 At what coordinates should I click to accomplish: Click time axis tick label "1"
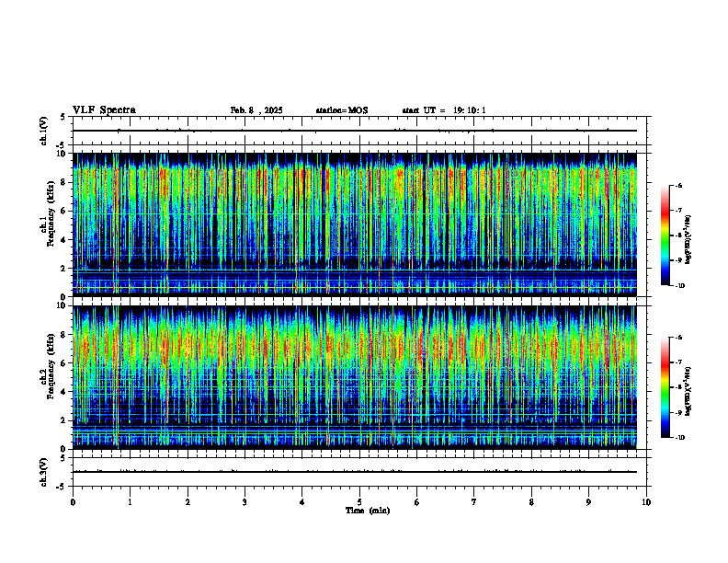point(130,502)
